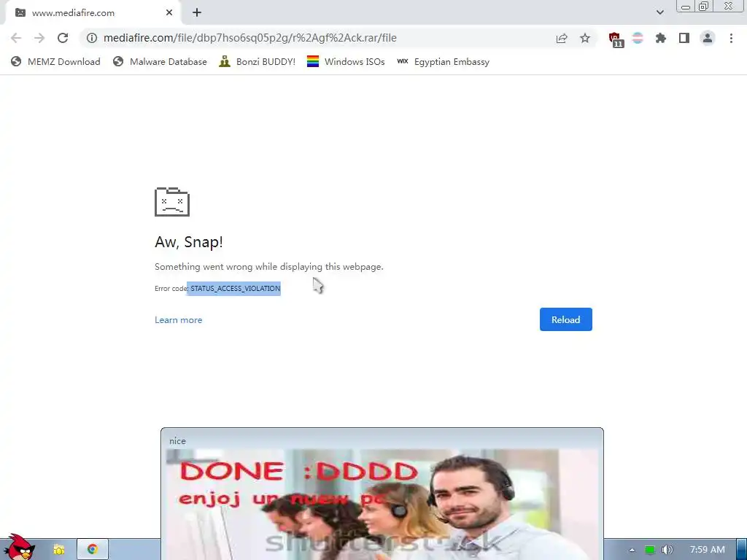Bookmark this page with the star icon
This screenshot has width=747, height=560.
point(585,38)
